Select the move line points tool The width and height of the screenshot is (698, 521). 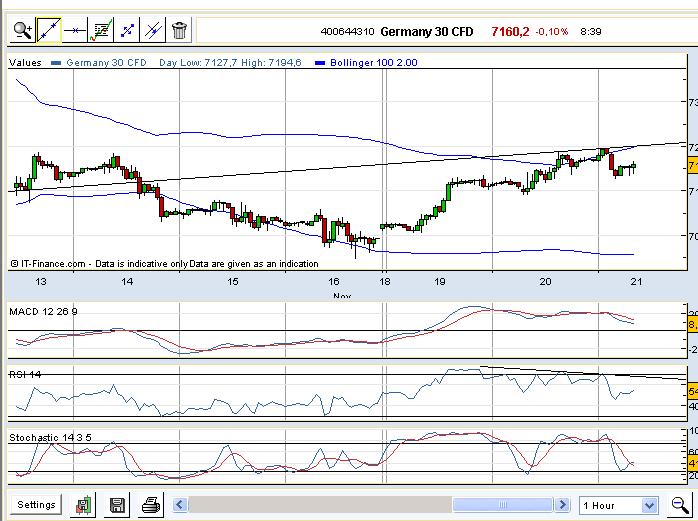click(127, 30)
